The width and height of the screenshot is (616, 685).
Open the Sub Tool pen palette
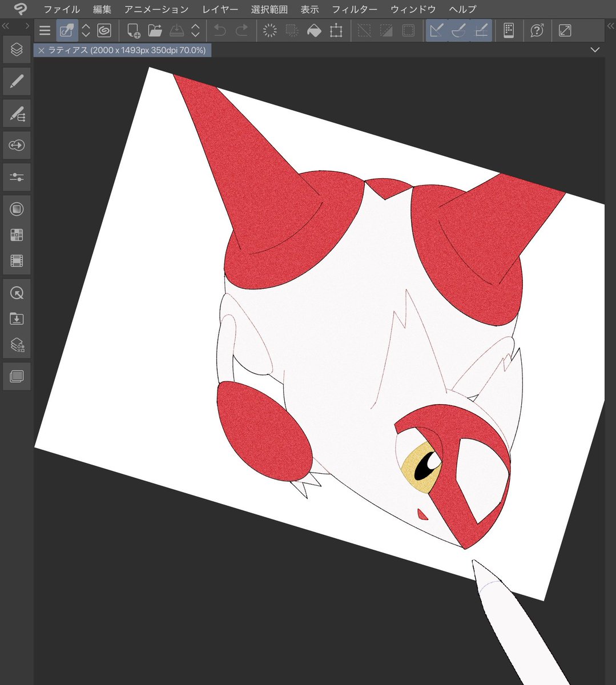[17, 82]
